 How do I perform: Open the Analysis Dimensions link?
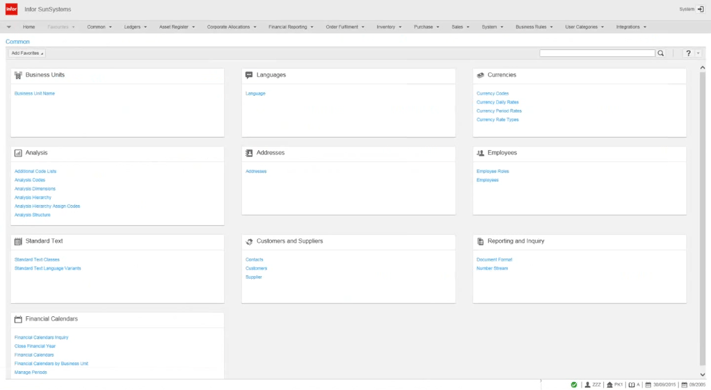35,189
